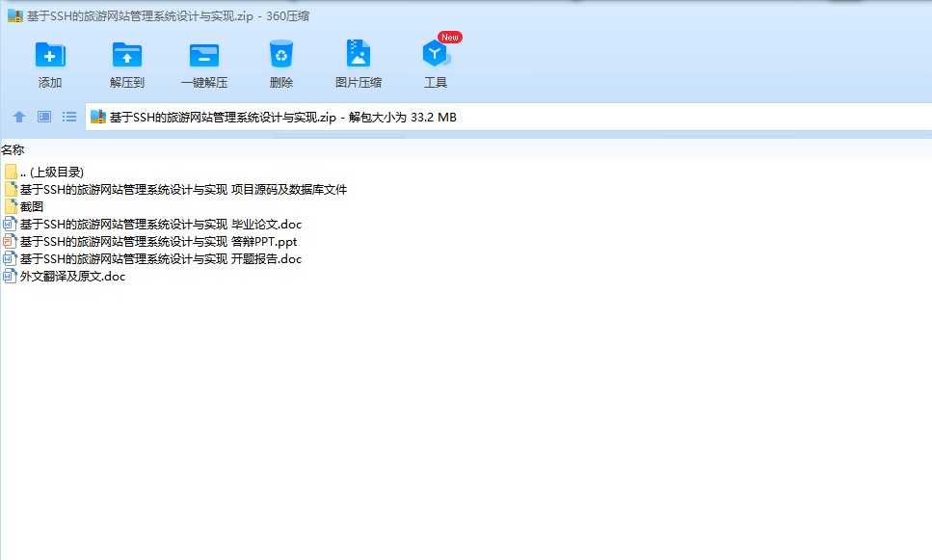Select the 毕业论文.doc file
This screenshot has width=932, height=560.
point(152,225)
